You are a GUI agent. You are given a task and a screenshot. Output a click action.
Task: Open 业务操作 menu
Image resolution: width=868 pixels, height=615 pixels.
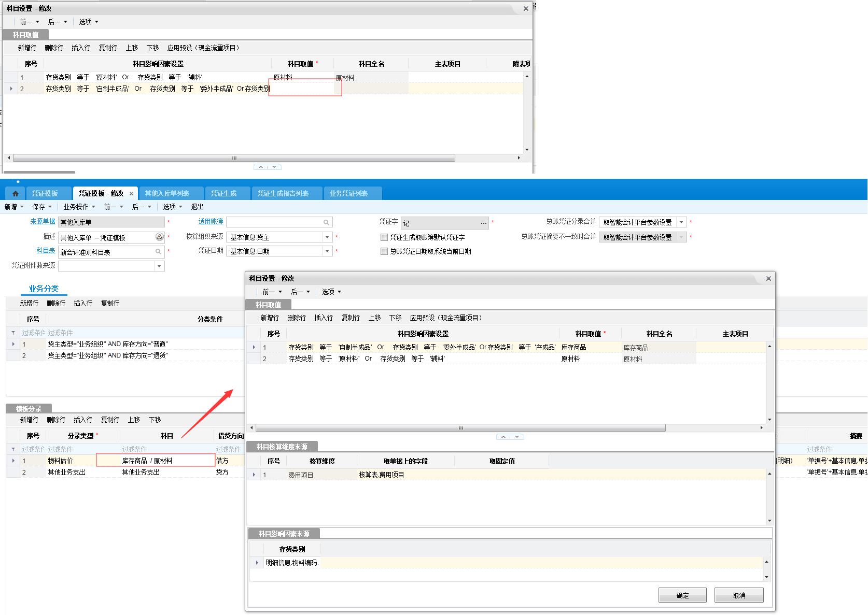point(79,207)
